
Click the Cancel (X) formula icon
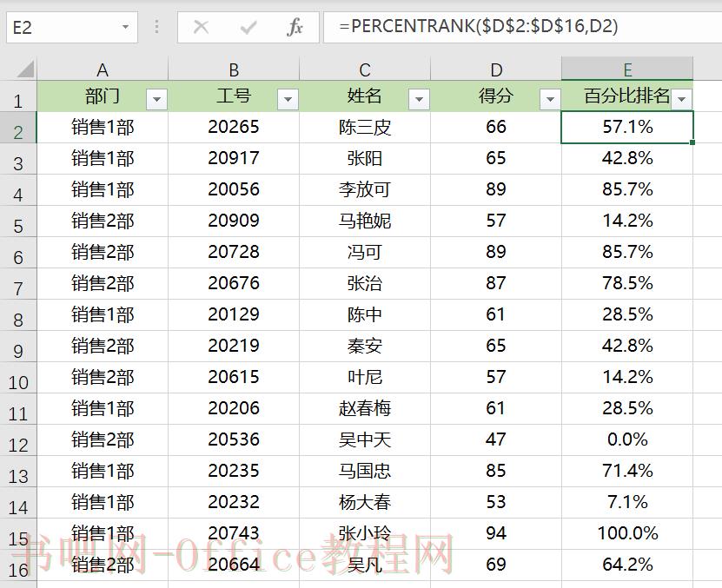pos(202,27)
